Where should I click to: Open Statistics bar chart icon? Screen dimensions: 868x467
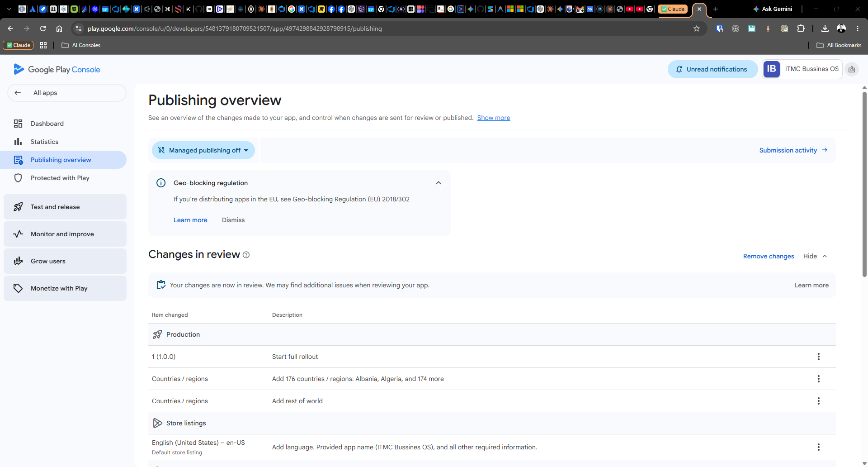click(x=18, y=142)
